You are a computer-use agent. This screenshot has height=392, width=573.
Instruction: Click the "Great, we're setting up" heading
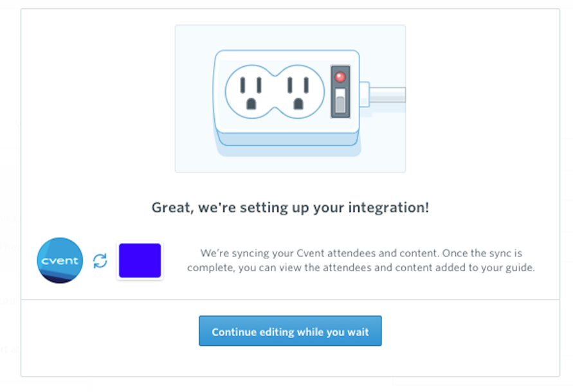pos(290,208)
